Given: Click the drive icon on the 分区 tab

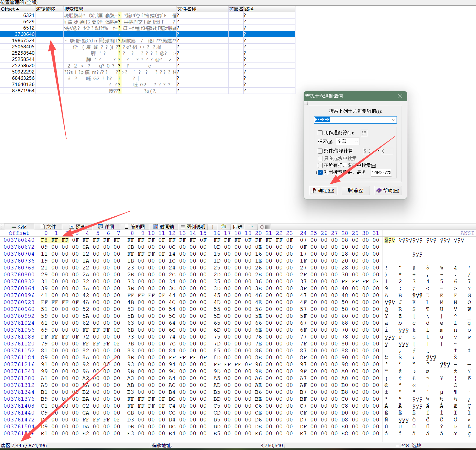Looking at the screenshot, I should point(14,227).
